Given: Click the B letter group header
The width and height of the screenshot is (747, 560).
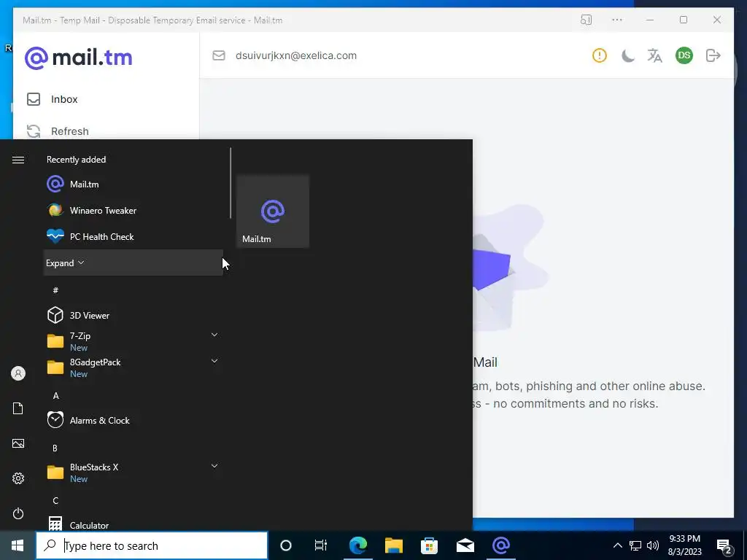Looking at the screenshot, I should tap(55, 448).
